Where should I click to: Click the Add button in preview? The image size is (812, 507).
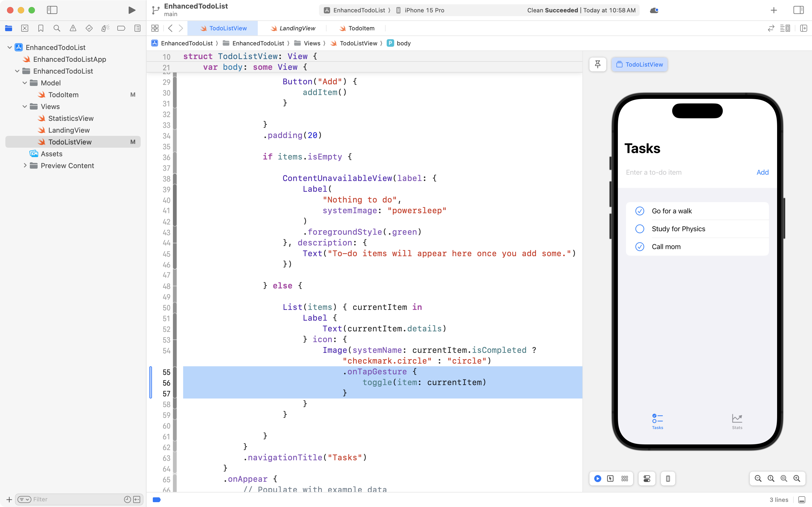[762, 172]
